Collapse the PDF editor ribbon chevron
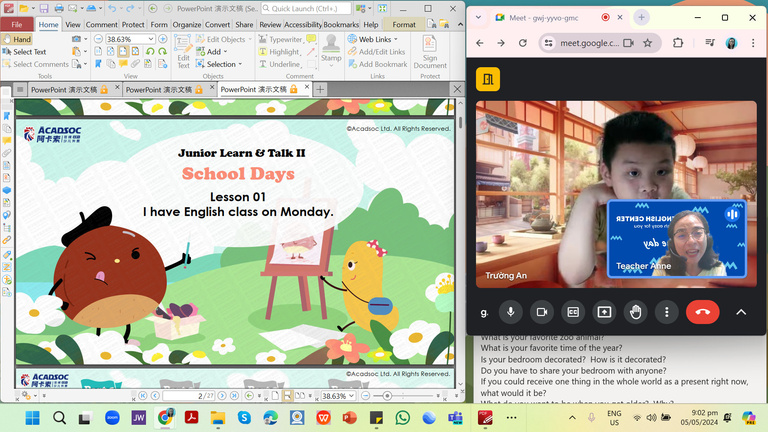Screen dimensions: 768x432 point(460,24)
